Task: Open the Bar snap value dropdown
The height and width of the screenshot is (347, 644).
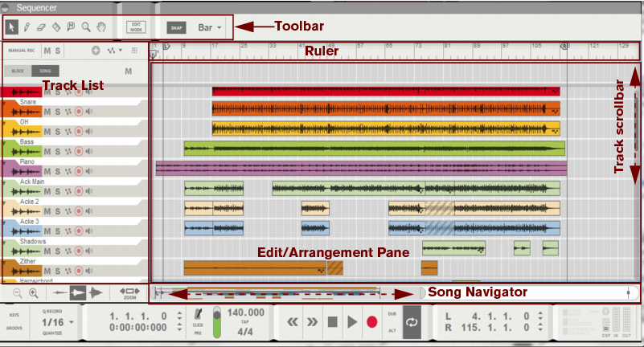Action: pos(210,27)
